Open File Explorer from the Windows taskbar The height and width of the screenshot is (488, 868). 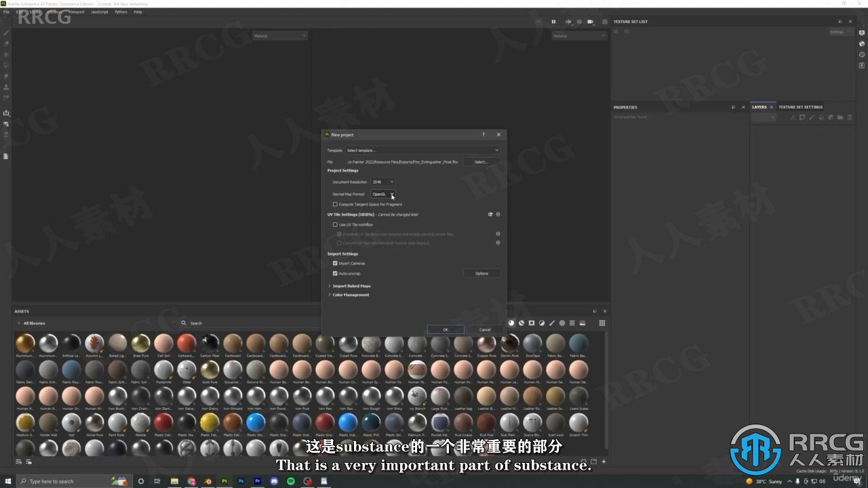tap(174, 481)
